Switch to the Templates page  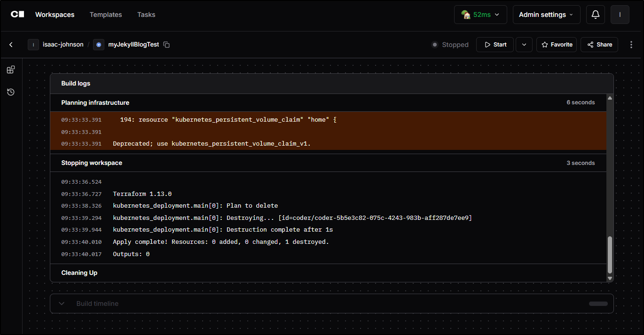click(x=105, y=15)
